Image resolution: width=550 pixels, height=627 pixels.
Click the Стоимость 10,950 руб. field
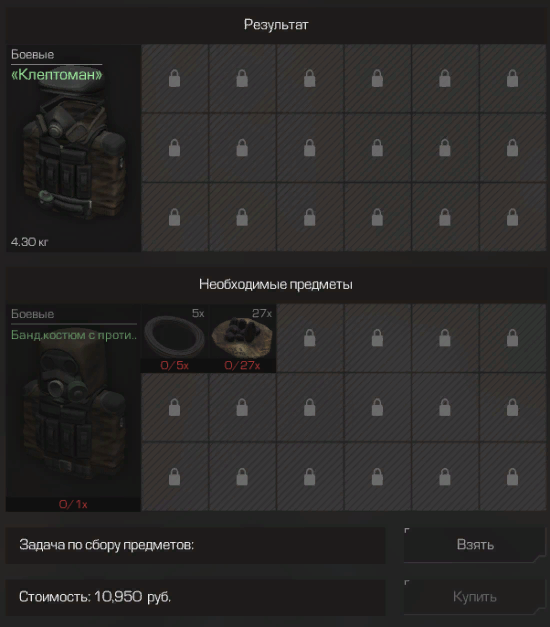tap(196, 597)
